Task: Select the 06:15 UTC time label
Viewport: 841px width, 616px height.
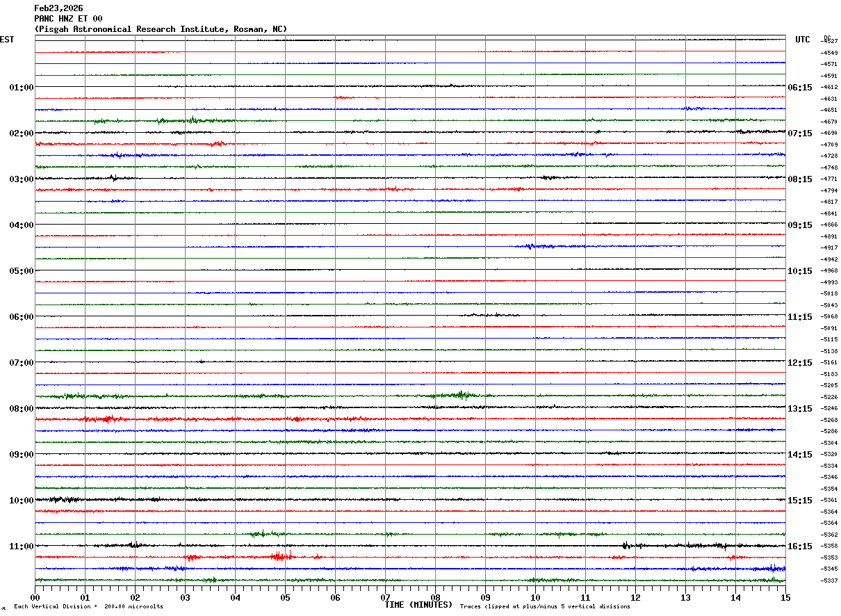Action: tap(800, 88)
